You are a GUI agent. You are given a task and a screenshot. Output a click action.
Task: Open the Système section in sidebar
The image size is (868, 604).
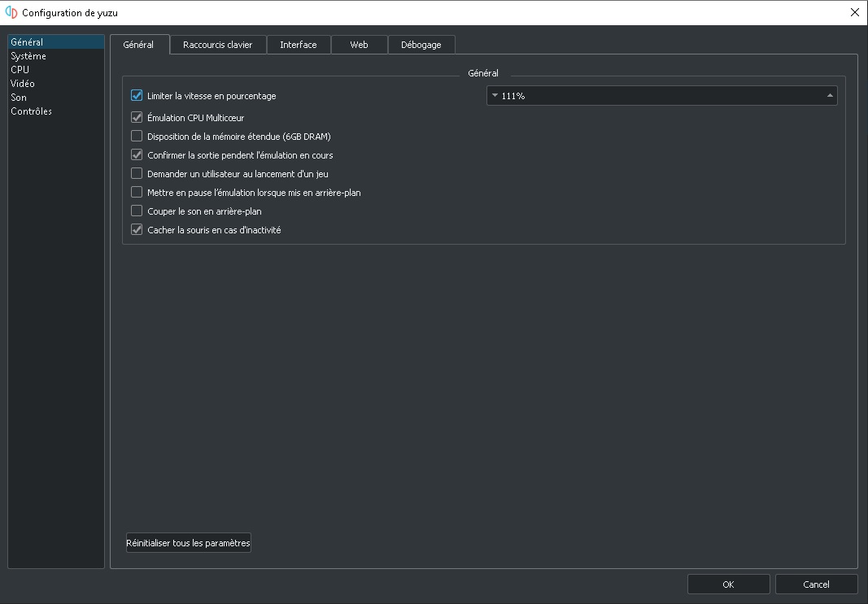(28, 56)
